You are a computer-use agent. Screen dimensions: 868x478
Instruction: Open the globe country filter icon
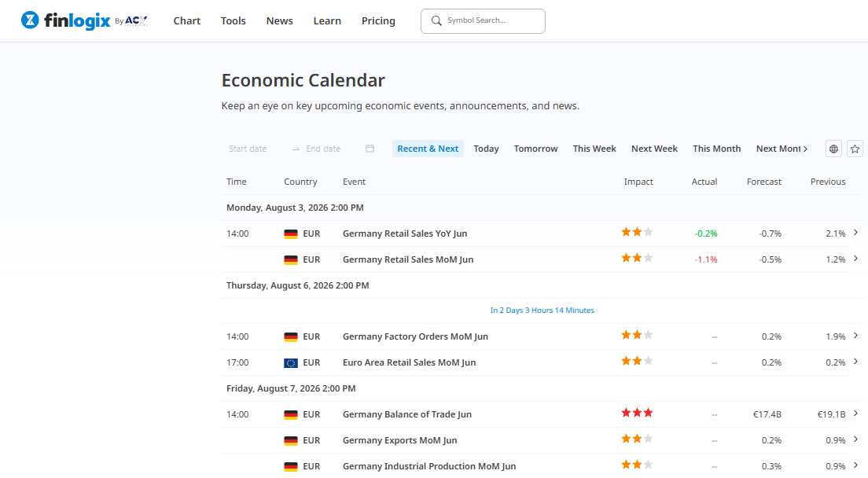click(833, 149)
